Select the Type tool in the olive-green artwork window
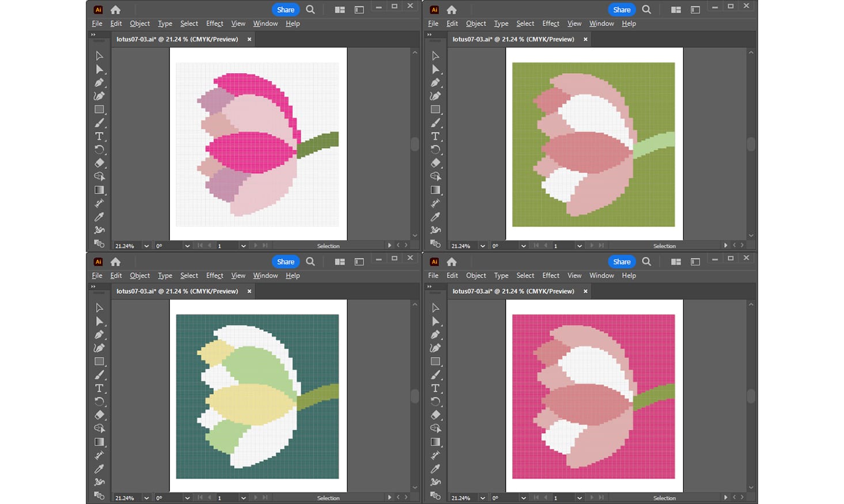Image resolution: width=844 pixels, height=504 pixels. (x=436, y=137)
